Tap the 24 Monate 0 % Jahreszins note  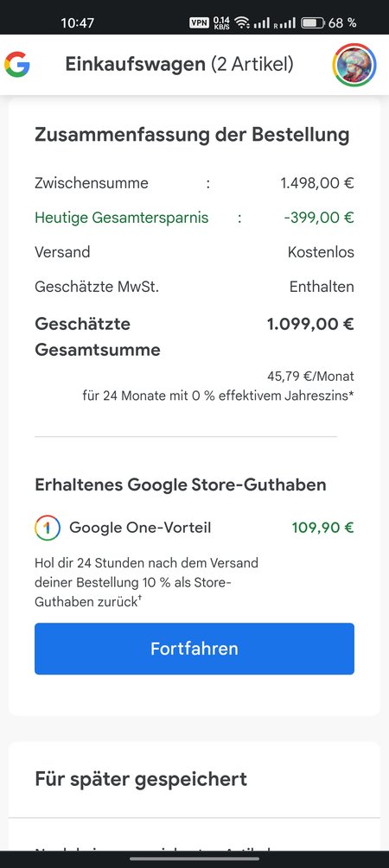point(219,396)
